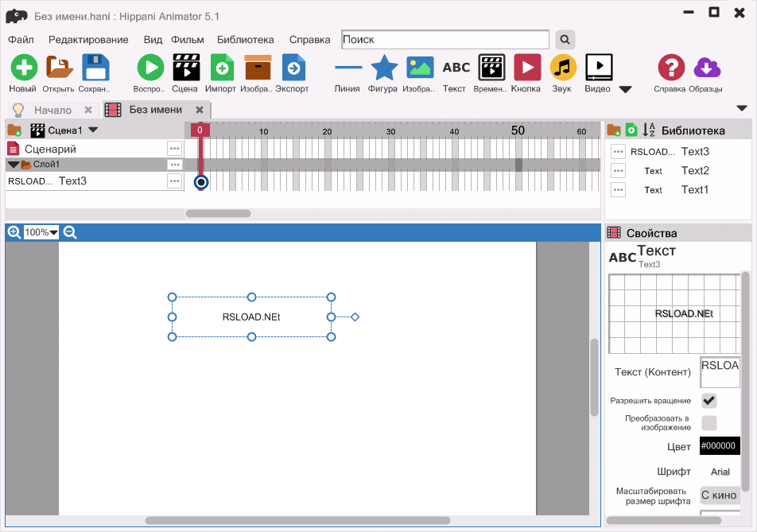
Task: Open the Вид menu
Action: (x=153, y=40)
